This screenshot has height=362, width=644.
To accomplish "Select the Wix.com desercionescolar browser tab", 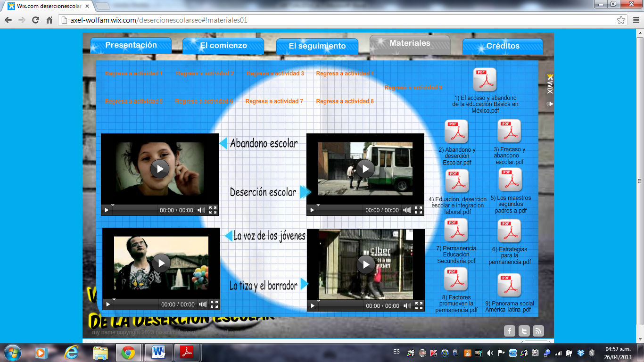I will (x=49, y=6).
